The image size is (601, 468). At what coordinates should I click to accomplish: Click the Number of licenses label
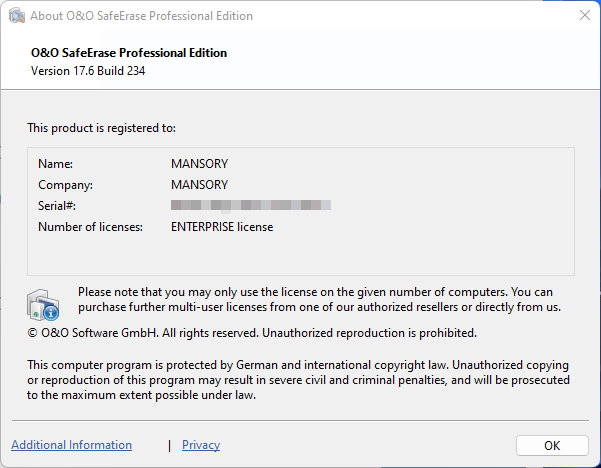[90, 227]
